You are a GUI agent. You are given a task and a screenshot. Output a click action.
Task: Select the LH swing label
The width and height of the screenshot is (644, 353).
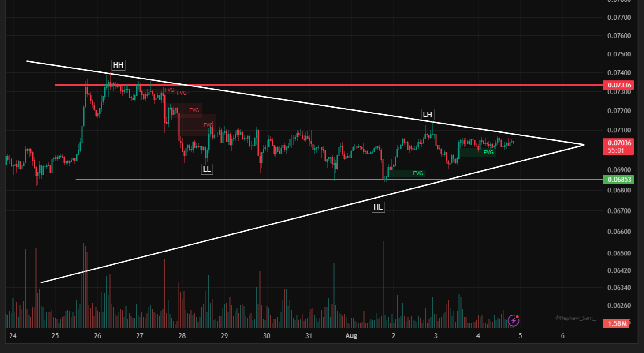pyautogui.click(x=428, y=115)
